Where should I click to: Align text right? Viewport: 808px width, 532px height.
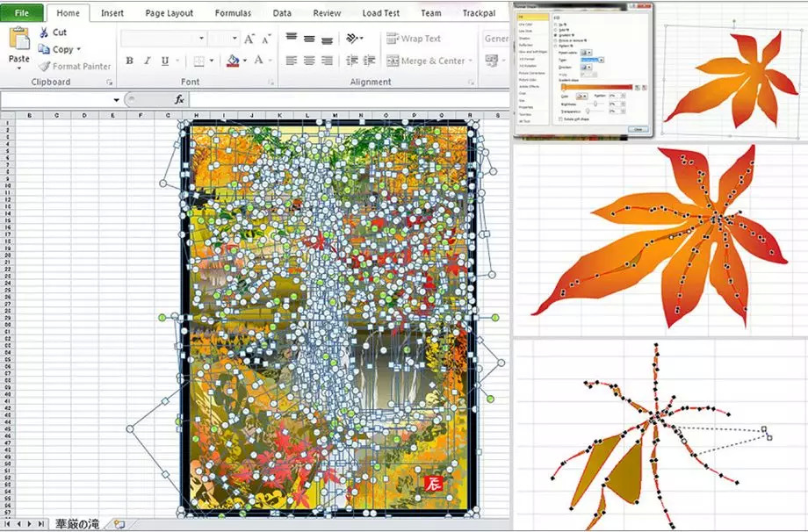327,61
